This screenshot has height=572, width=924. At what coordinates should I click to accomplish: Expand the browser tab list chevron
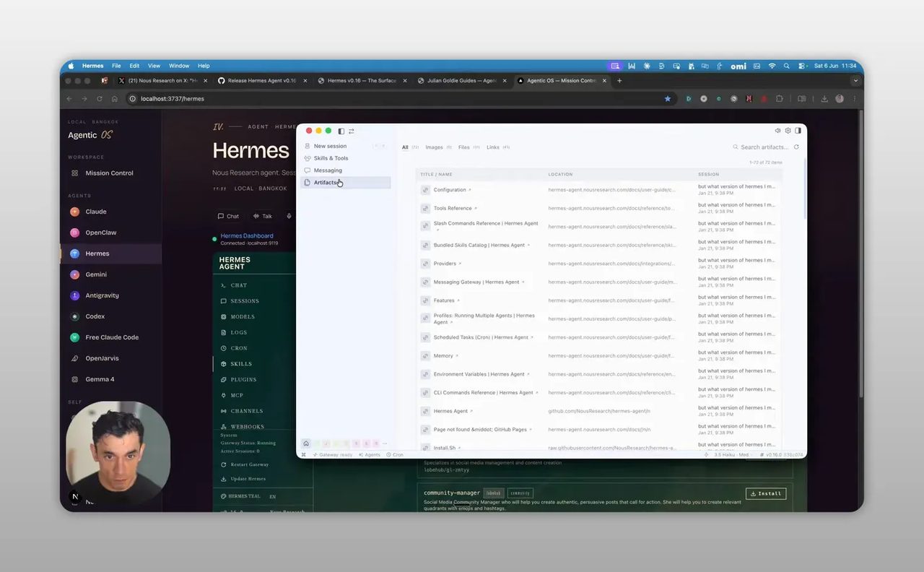pos(855,81)
